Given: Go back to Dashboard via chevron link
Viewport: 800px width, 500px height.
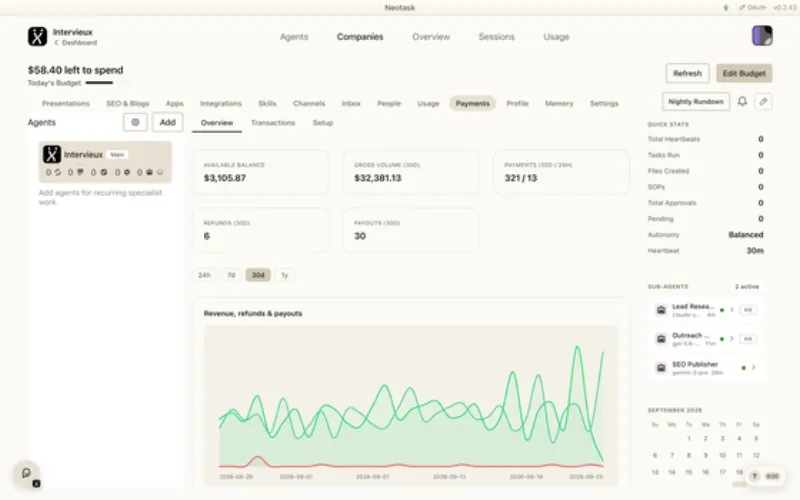Looking at the screenshot, I should click(76, 43).
